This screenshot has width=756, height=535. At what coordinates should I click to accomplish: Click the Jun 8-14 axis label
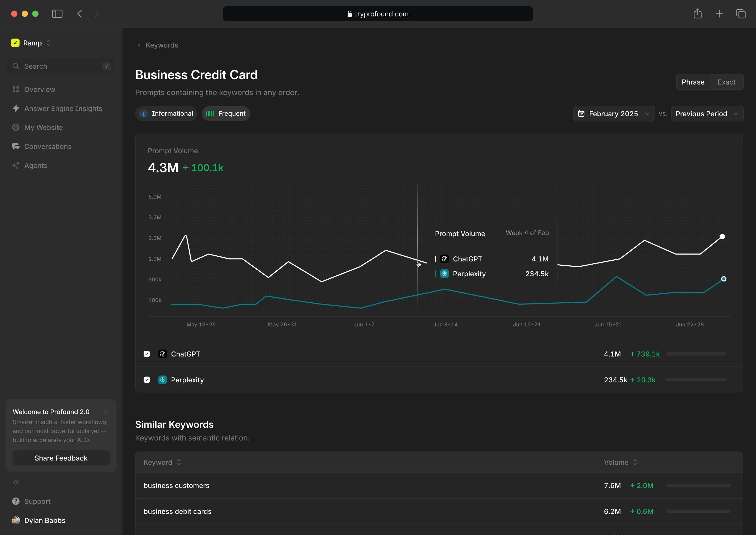[x=446, y=325]
